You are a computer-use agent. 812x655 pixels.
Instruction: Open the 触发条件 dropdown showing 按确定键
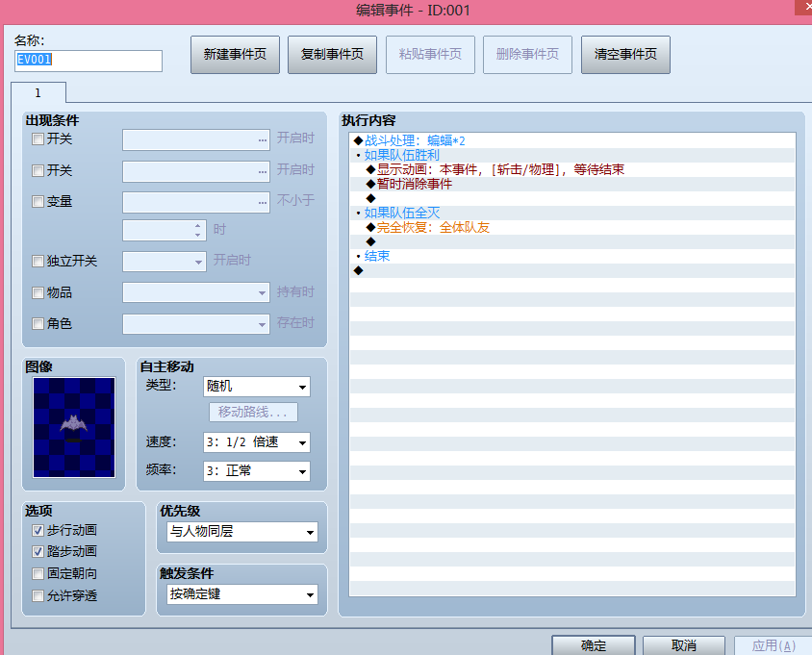(241, 594)
